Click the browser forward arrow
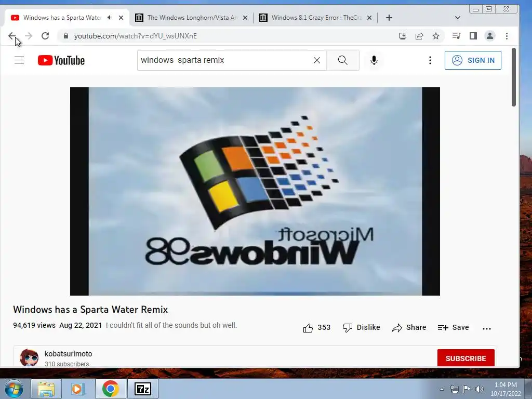The image size is (532, 399). pyautogui.click(x=29, y=36)
